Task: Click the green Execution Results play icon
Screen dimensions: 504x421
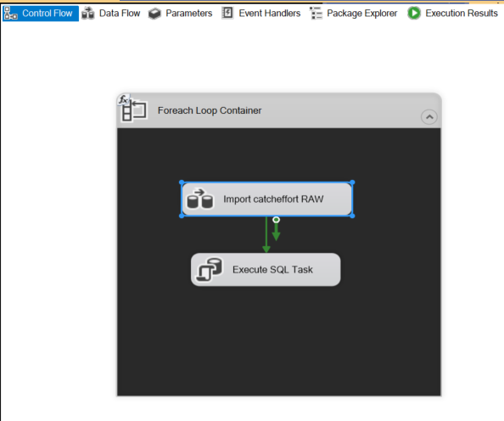Action: (414, 14)
